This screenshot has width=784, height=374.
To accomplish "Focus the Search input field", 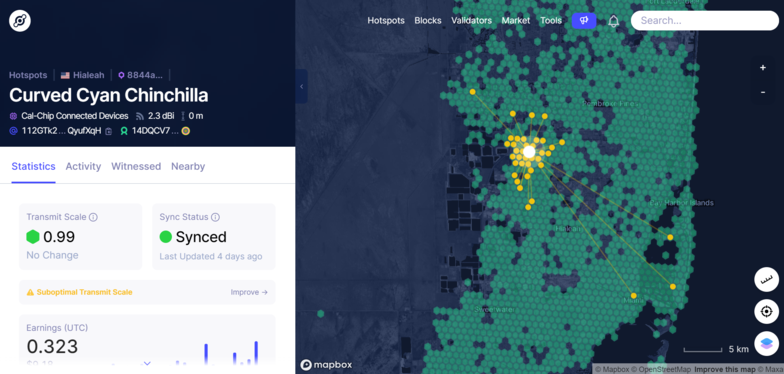I will [704, 20].
